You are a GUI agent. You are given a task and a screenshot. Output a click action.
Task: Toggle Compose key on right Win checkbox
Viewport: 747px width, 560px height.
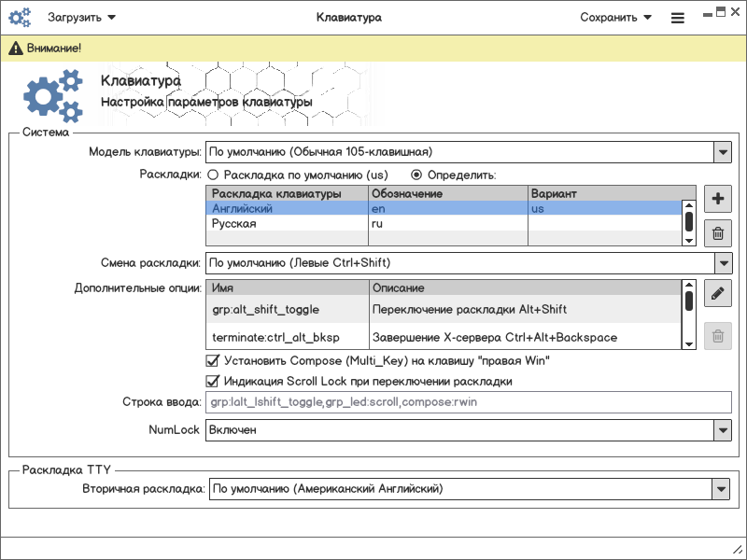pos(211,360)
